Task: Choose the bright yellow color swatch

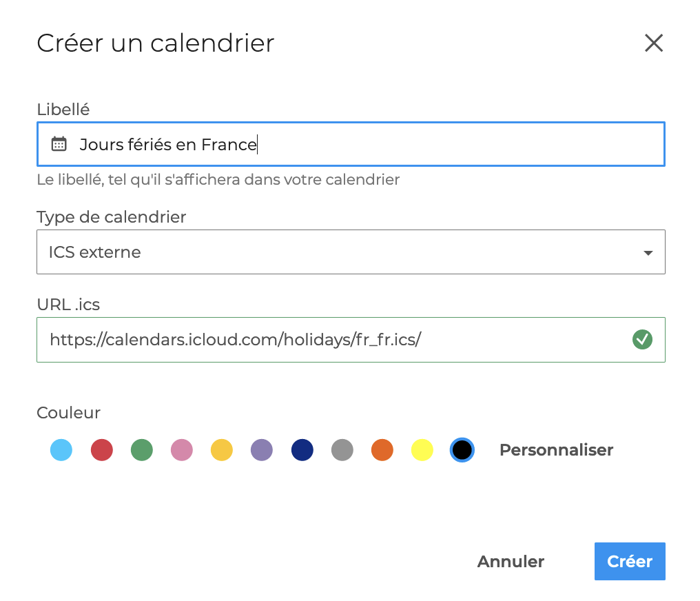Action: click(x=422, y=450)
